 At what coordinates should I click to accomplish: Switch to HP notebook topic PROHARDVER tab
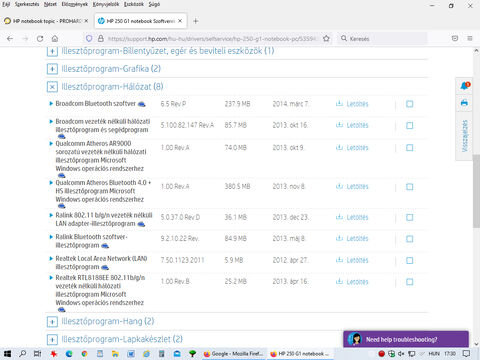(46, 21)
